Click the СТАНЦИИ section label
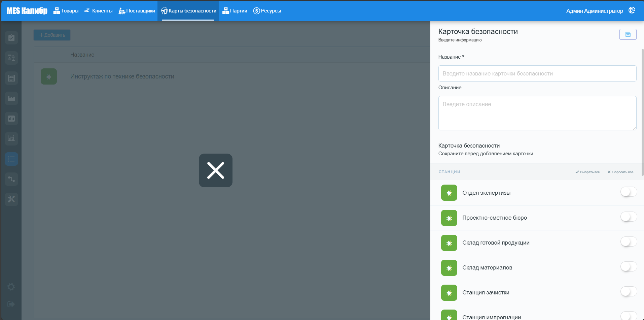 coord(449,172)
